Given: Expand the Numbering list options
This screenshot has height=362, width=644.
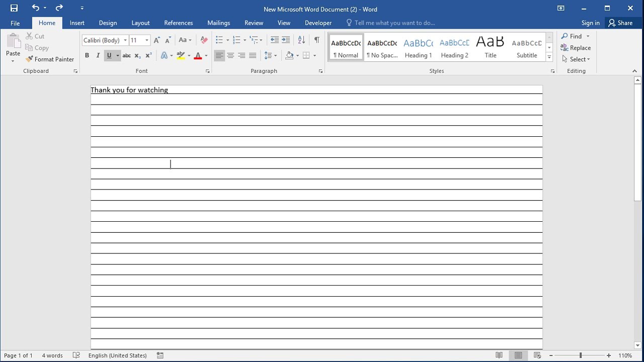Looking at the screenshot, I should click(x=245, y=40).
